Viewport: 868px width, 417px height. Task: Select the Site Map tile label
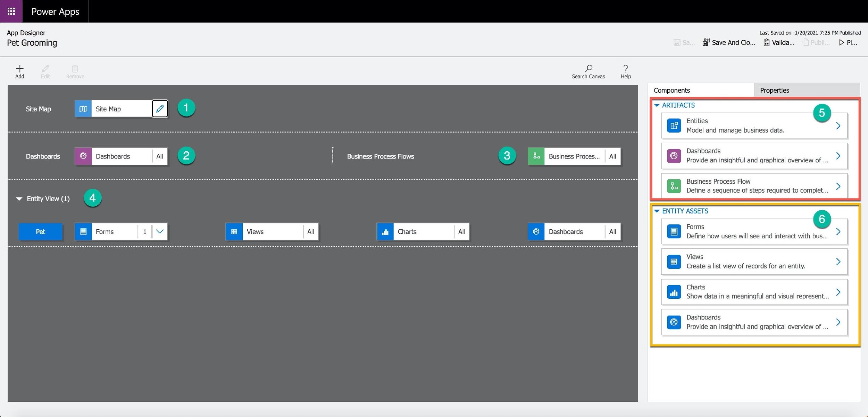108,109
